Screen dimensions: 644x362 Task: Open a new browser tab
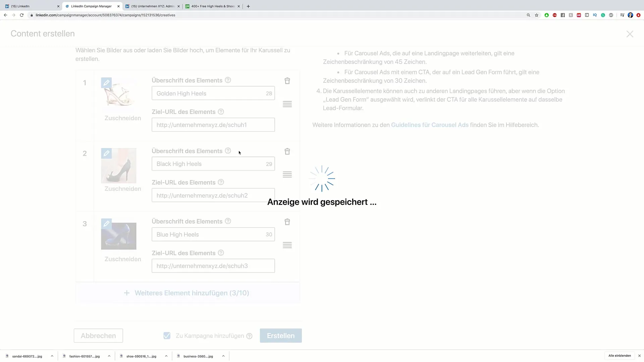[x=248, y=6]
